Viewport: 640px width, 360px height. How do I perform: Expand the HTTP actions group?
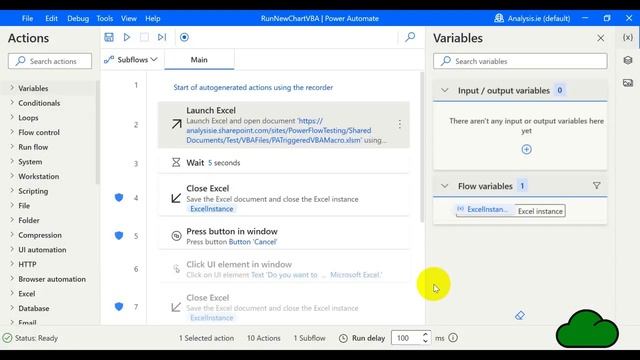[12, 264]
